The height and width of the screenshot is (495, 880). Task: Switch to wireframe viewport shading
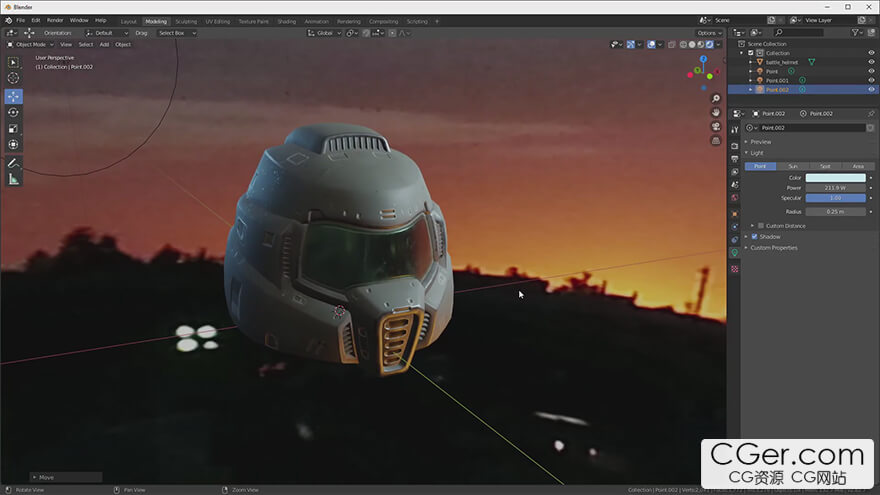point(684,44)
